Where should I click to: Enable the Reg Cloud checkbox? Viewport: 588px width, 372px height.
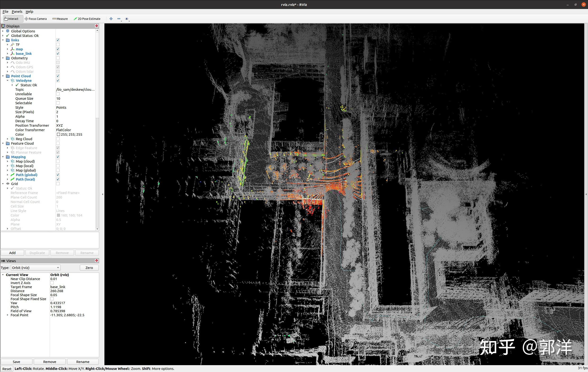click(58, 139)
